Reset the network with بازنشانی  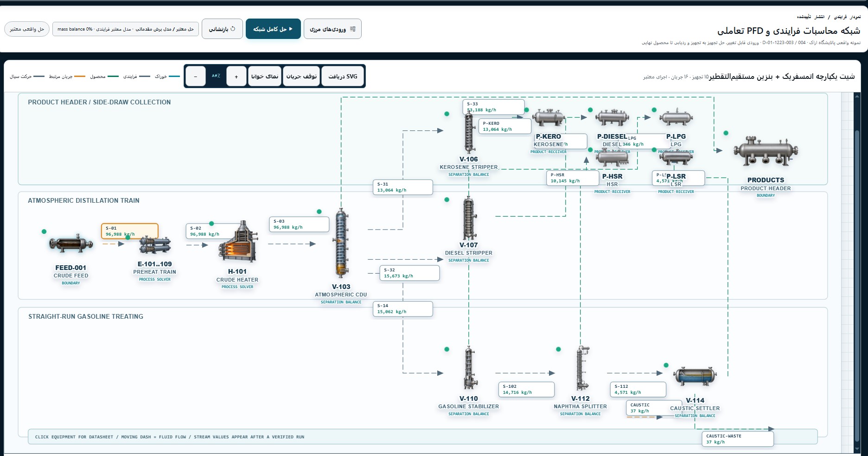(x=222, y=29)
